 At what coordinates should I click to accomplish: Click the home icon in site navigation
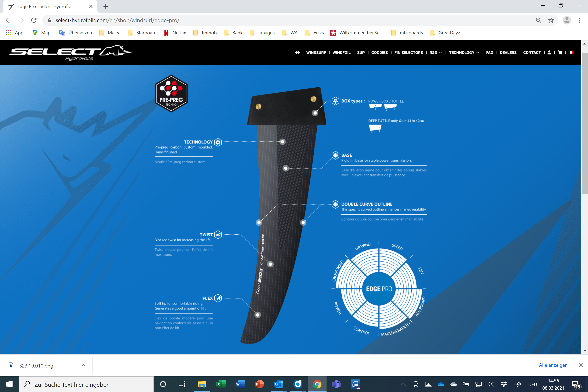(x=297, y=53)
